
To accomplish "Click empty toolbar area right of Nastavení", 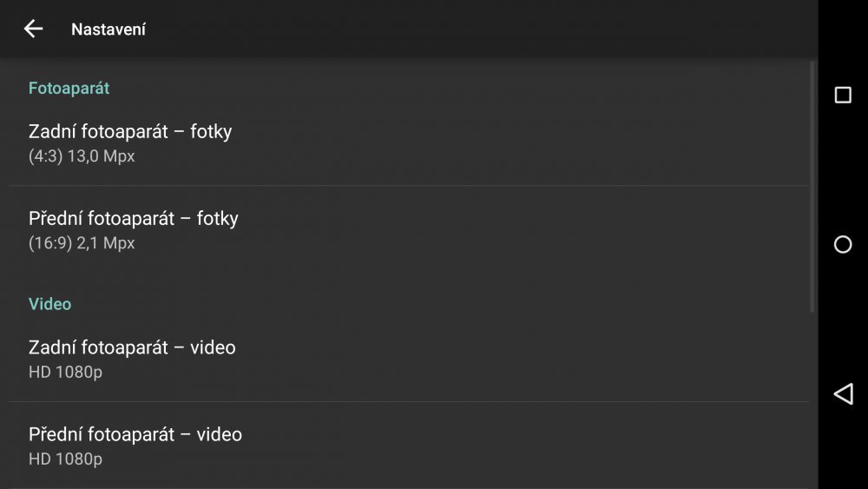I will pyautogui.click(x=477, y=30).
